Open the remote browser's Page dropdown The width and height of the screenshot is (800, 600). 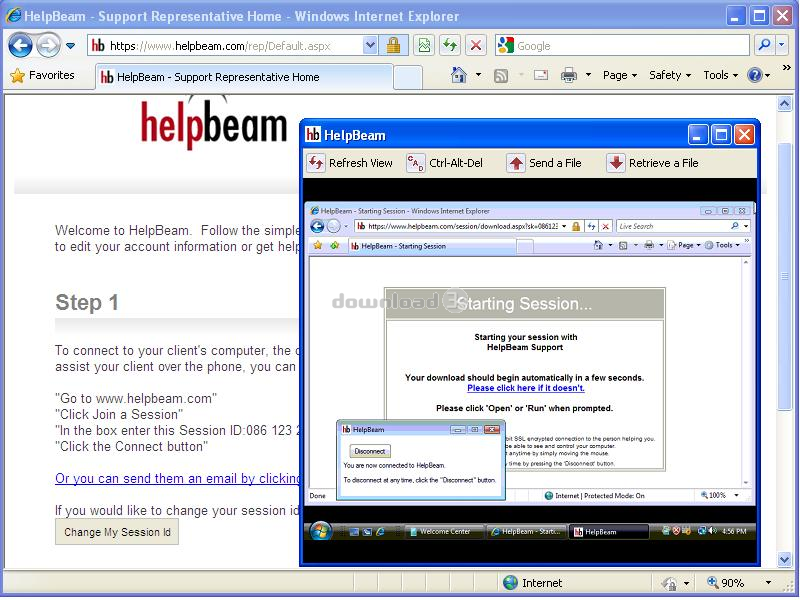point(684,245)
